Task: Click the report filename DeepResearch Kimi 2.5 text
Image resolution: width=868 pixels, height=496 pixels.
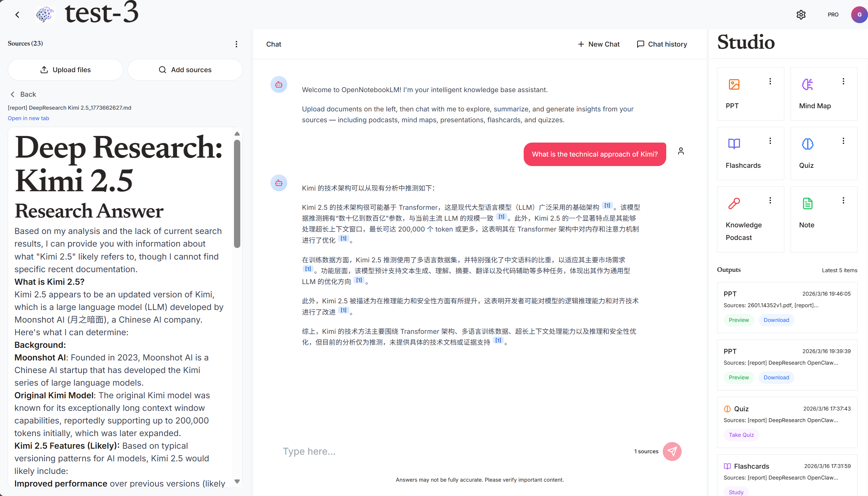Action: pos(69,108)
